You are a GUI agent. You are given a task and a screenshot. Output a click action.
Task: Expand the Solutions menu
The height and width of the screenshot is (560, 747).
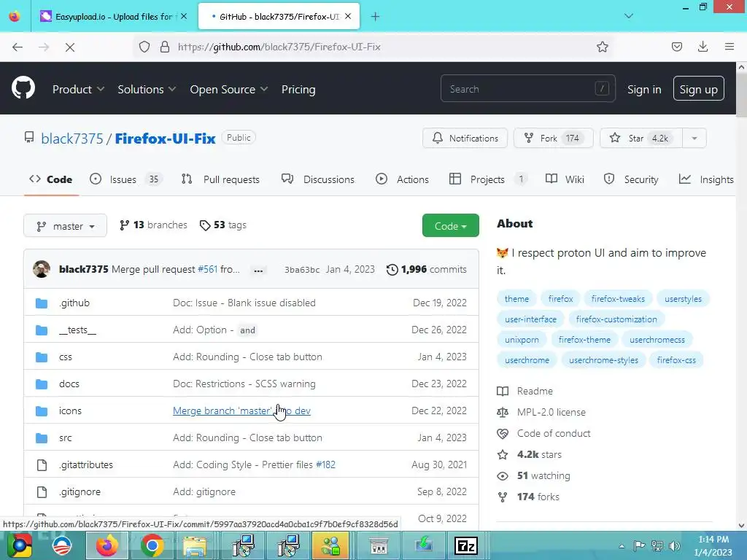coord(147,90)
